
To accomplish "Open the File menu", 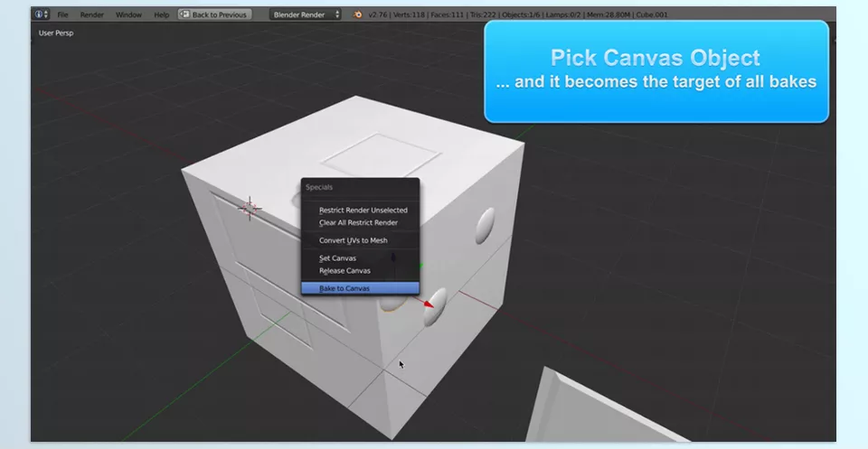I will coord(62,15).
